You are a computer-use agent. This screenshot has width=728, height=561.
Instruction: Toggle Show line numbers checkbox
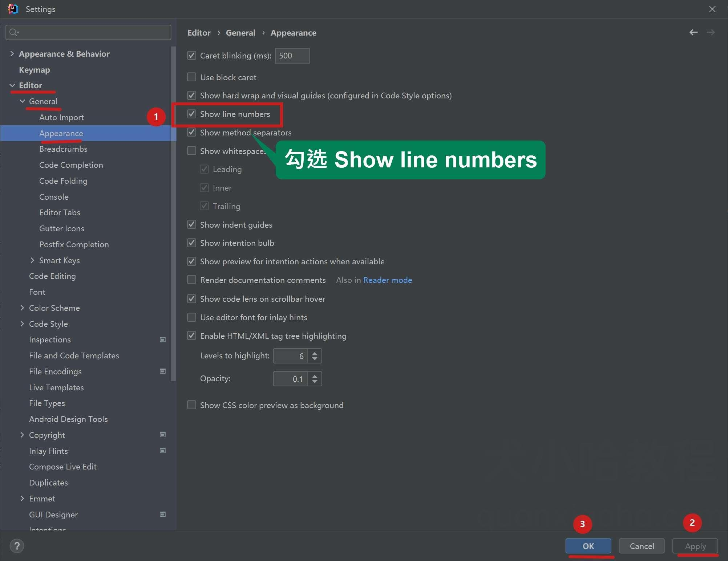(192, 114)
